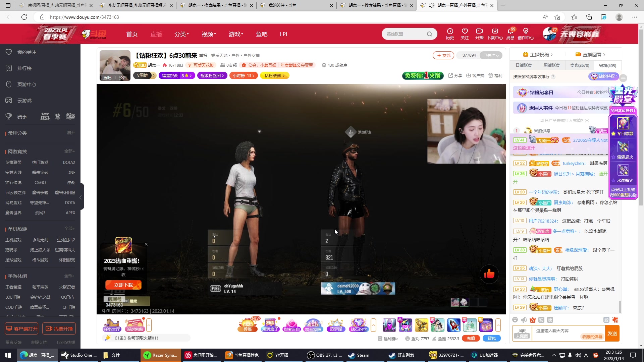The height and width of the screenshot is (362, 644).
Task: Expand all 网游竞技 games with 全部+
Action: 70,151
